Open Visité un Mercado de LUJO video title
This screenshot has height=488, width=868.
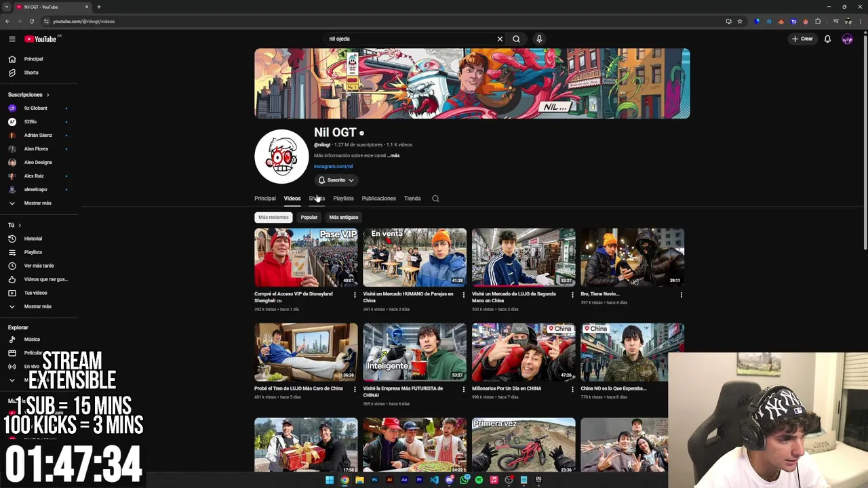(514, 297)
